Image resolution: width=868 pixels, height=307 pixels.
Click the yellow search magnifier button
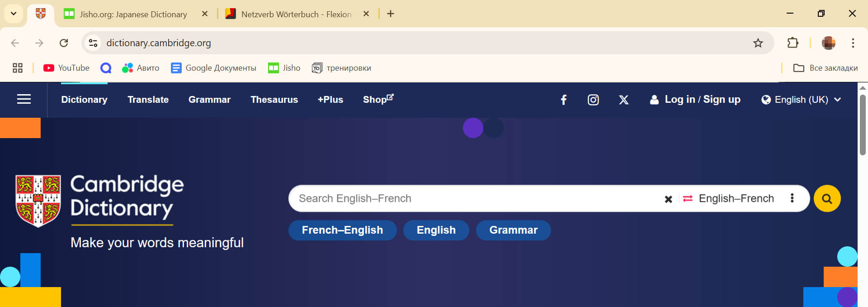coord(827,198)
